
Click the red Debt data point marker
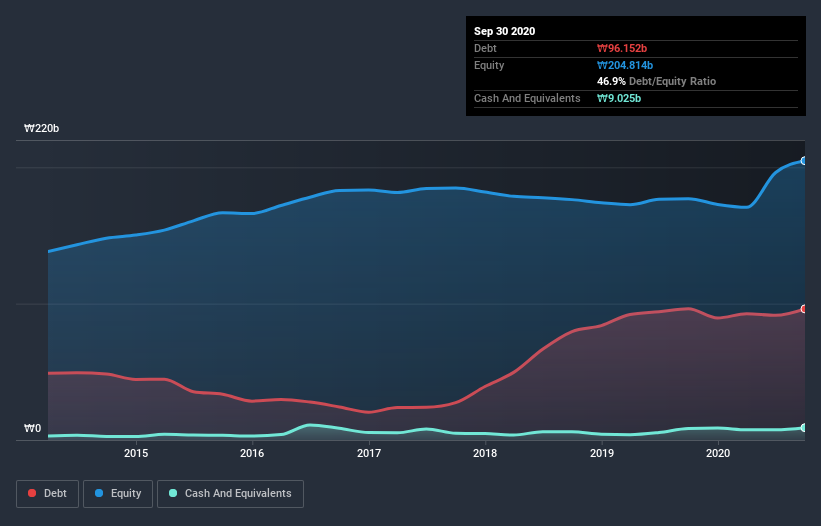tap(804, 309)
